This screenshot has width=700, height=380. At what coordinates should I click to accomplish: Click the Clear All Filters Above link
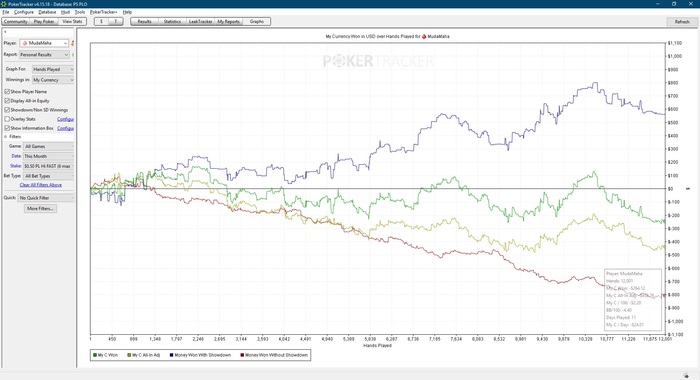pyautogui.click(x=41, y=185)
